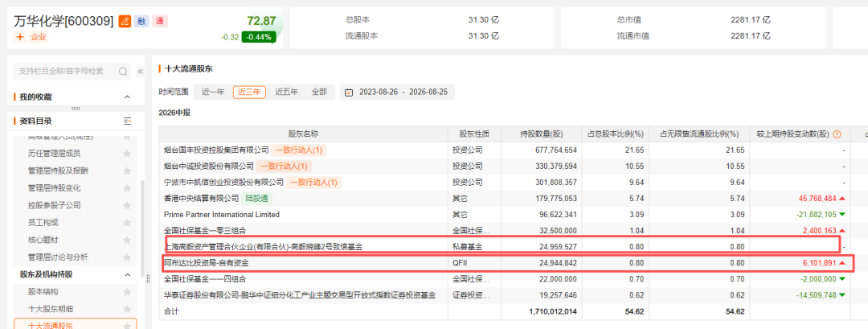This screenshot has width=868, height=329.
Task: Select 全部 time range
Action: 319,92
